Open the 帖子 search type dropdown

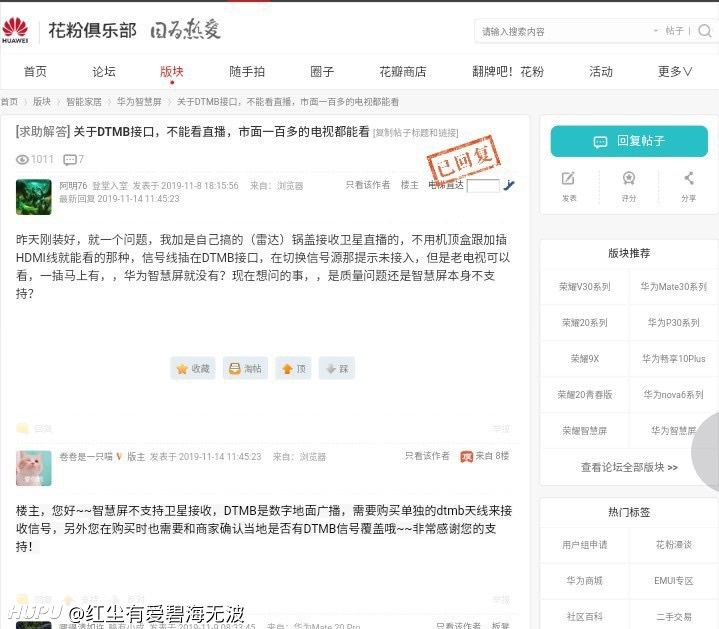tap(669, 31)
